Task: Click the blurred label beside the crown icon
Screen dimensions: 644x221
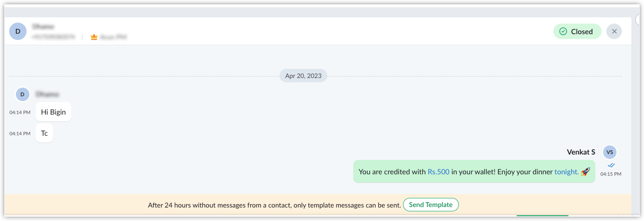Action: [113, 37]
